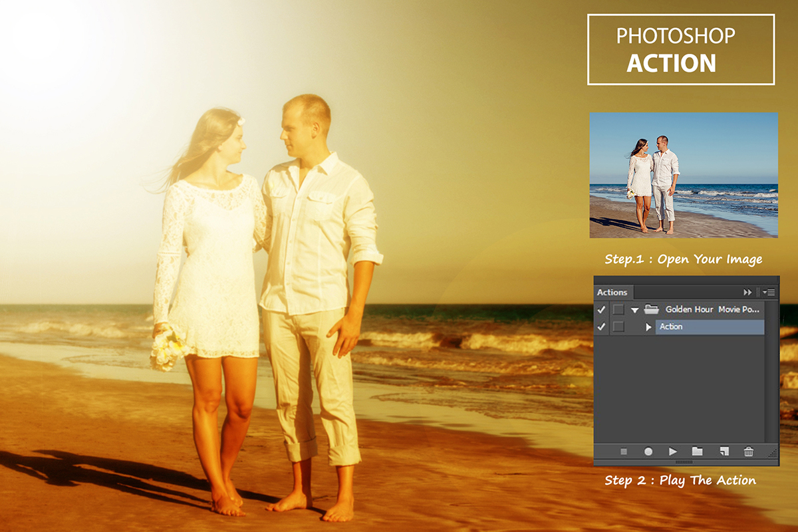This screenshot has width=798, height=532.
Task: Delete action with the trash icon
Action: (749, 452)
